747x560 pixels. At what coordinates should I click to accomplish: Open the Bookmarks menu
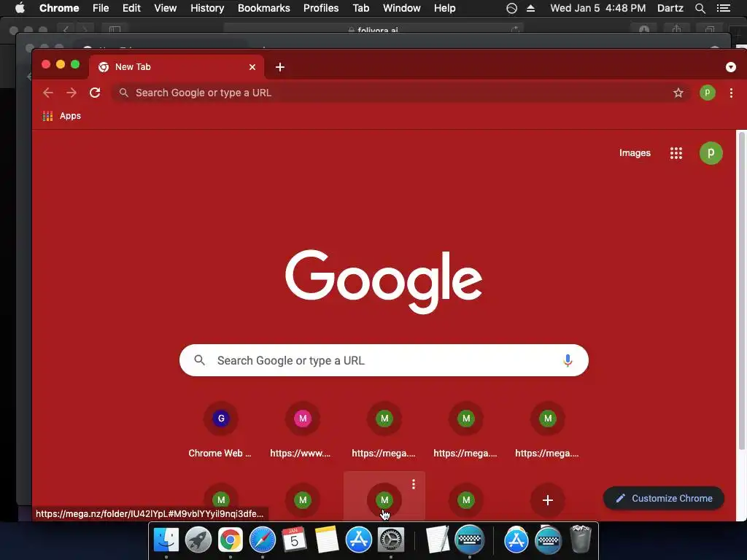pyautogui.click(x=264, y=8)
